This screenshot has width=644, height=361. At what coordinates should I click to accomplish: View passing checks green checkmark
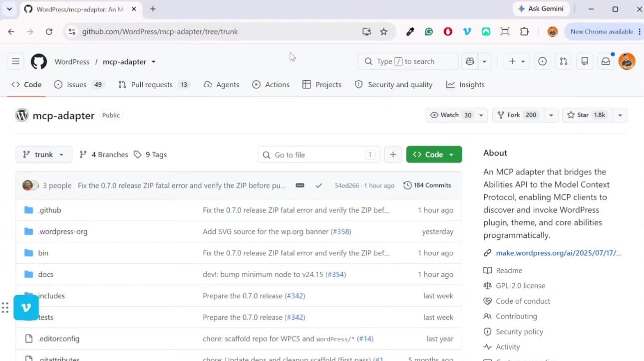coord(319,185)
